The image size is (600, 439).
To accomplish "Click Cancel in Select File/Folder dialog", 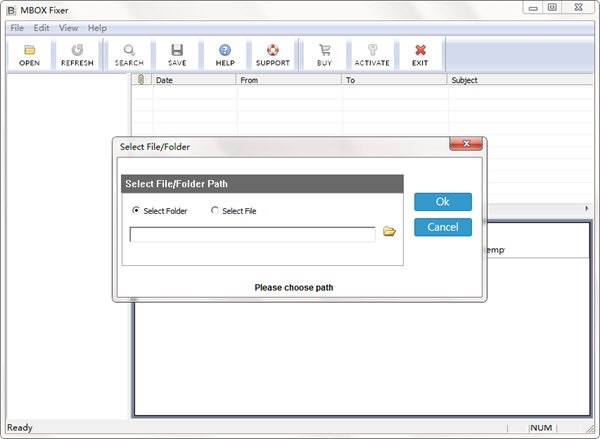I will tap(443, 227).
